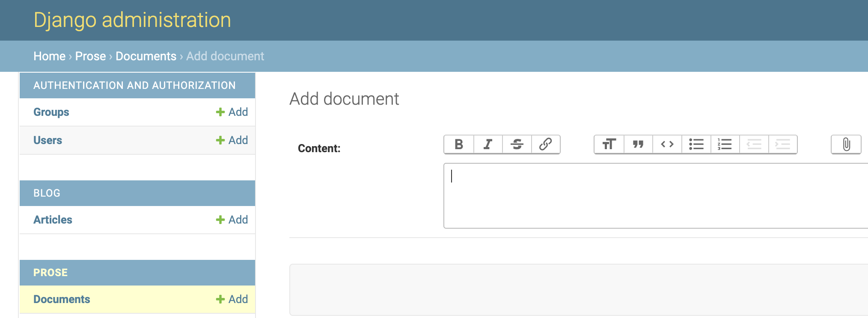This screenshot has width=868, height=318.
Task: Create a numbered list
Action: point(725,144)
